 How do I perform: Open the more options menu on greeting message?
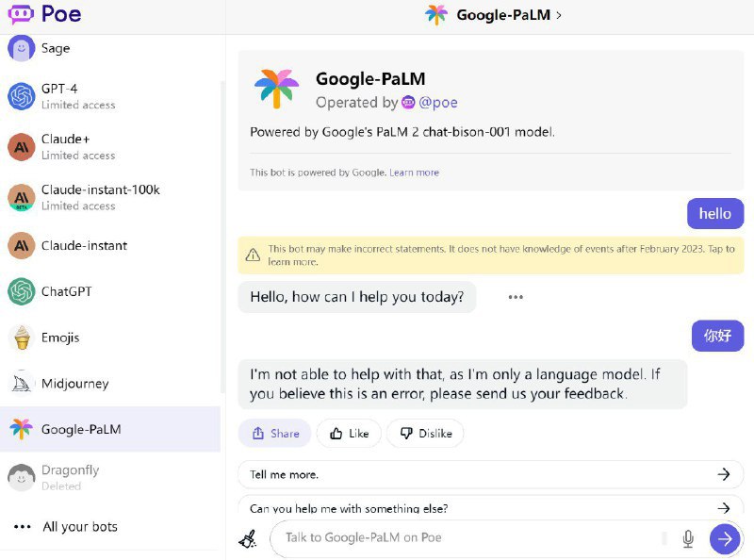[515, 297]
